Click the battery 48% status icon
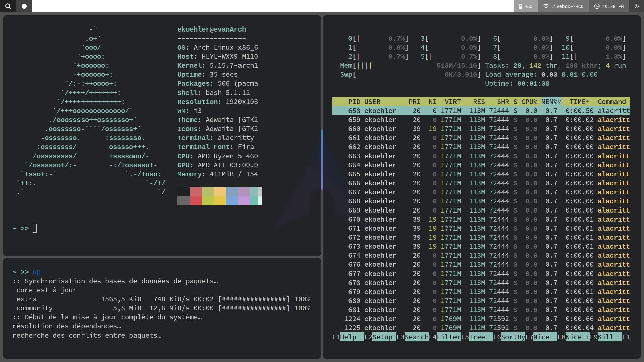 click(x=525, y=6)
